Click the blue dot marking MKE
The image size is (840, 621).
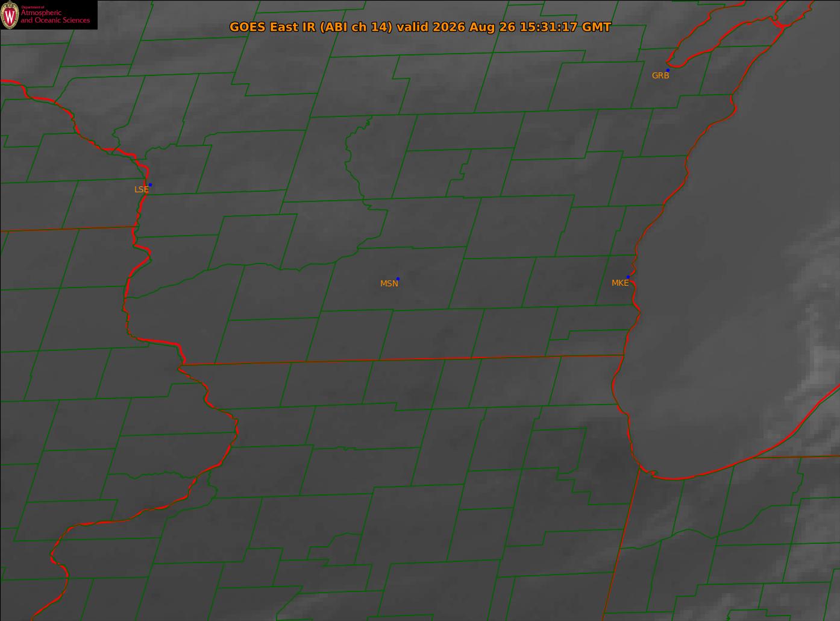(628, 277)
